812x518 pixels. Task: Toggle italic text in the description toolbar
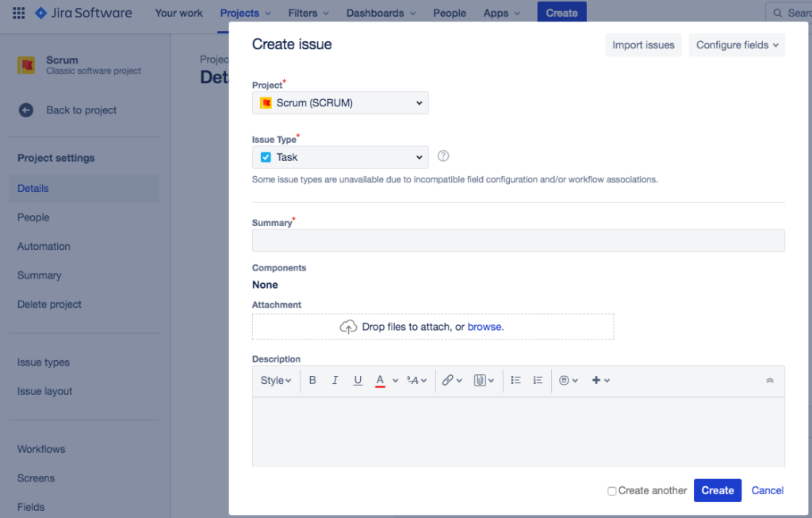pyautogui.click(x=335, y=380)
